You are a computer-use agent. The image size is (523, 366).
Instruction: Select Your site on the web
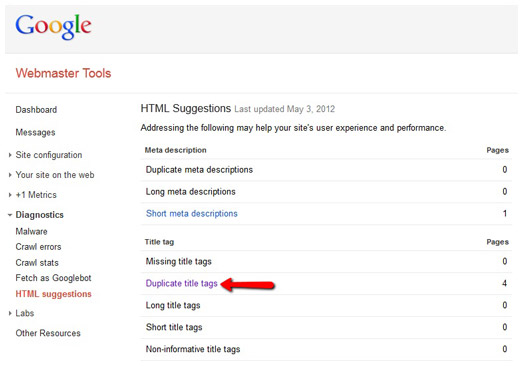pyautogui.click(x=55, y=175)
